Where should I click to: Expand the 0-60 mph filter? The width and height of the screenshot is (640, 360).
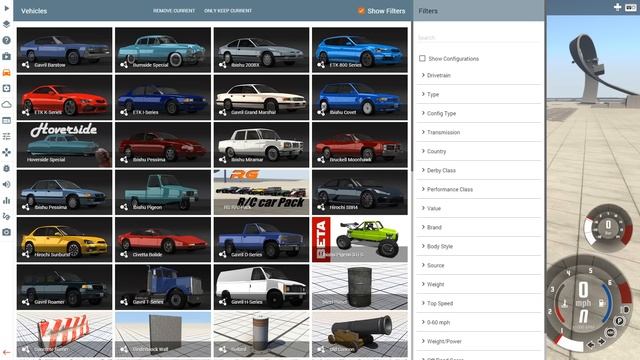point(479,322)
